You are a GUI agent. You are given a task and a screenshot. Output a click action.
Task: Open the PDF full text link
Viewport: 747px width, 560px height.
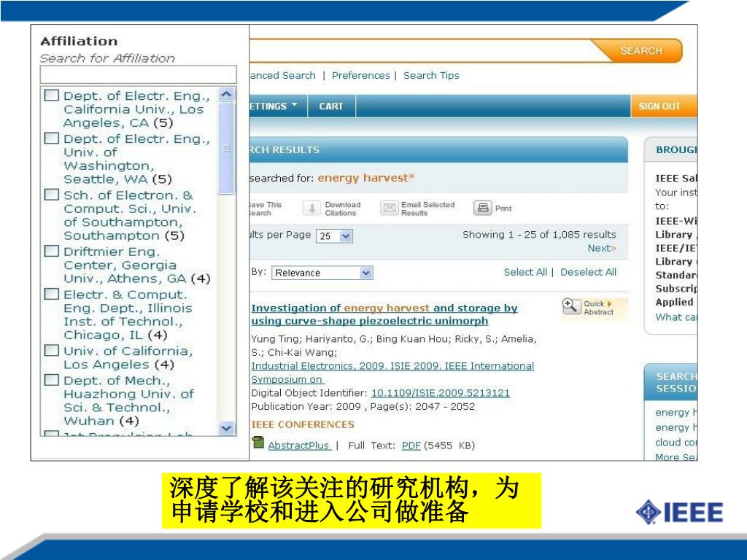click(x=411, y=446)
